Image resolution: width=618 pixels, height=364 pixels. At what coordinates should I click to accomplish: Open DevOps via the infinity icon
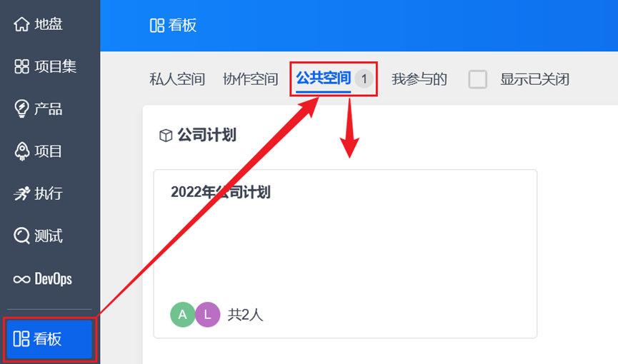(x=21, y=279)
